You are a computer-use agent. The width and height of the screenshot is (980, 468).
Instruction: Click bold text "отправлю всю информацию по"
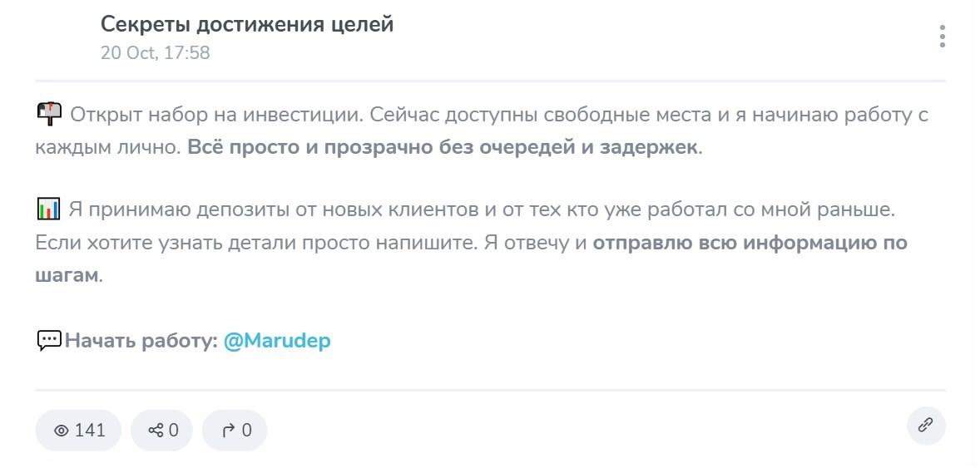tap(749, 244)
